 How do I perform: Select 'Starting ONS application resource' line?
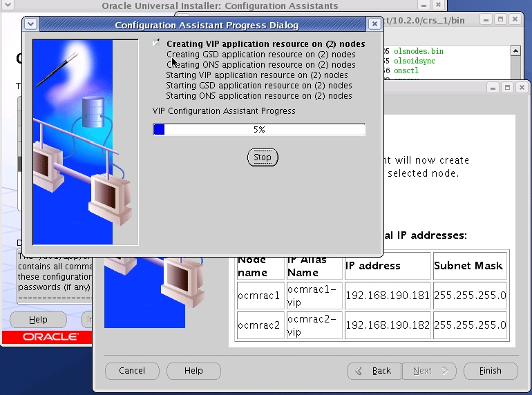tap(259, 96)
